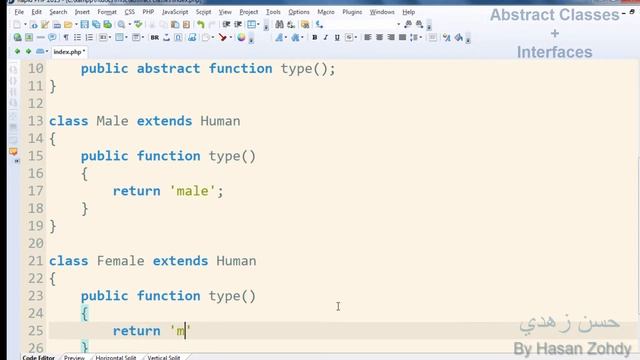Toggle Underline formatting

tap(337, 38)
